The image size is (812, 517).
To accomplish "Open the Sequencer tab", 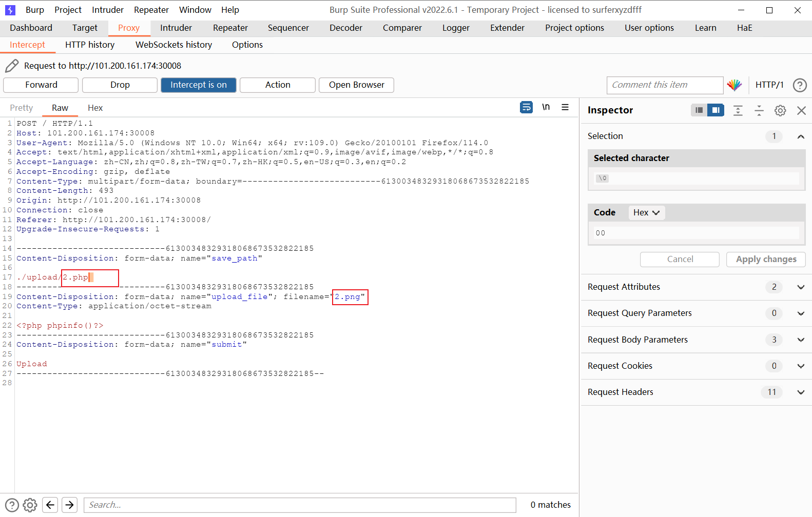I will coord(288,28).
